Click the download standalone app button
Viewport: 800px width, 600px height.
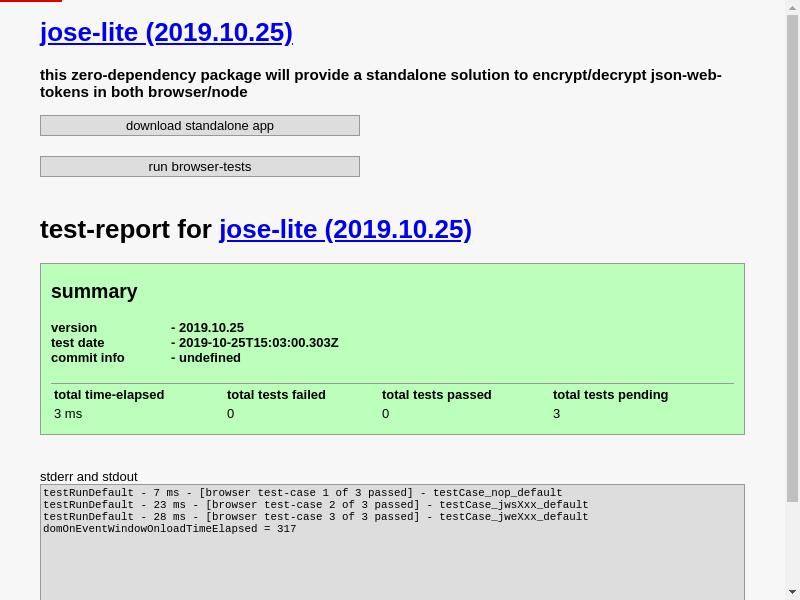pos(200,126)
